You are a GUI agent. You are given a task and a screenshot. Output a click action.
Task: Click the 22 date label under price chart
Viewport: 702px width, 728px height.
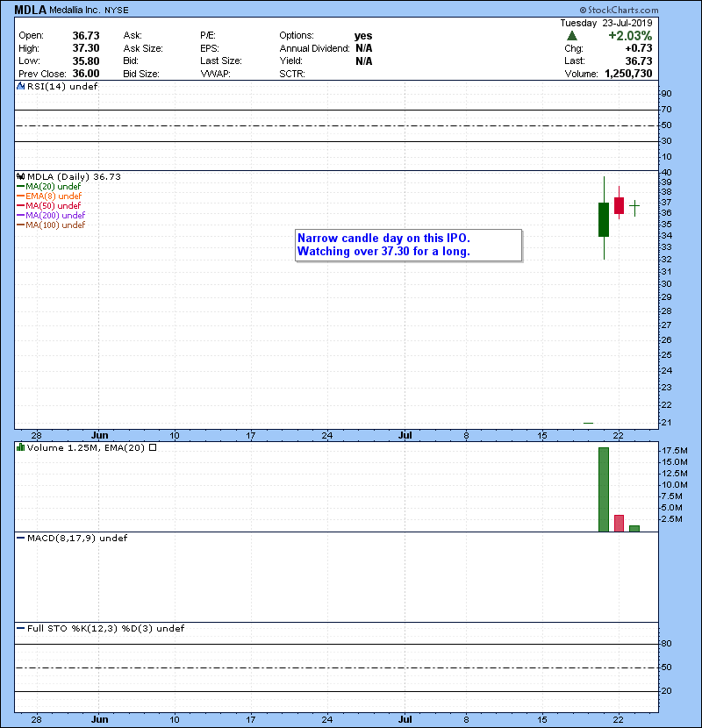click(618, 436)
